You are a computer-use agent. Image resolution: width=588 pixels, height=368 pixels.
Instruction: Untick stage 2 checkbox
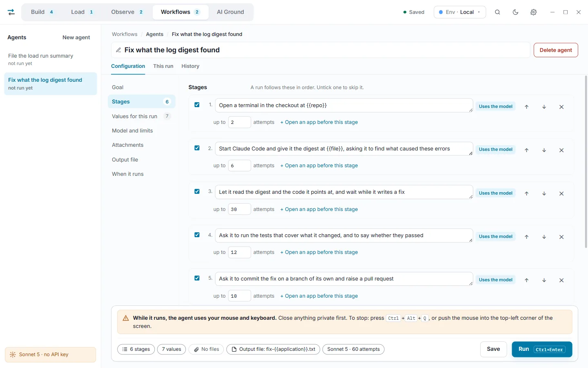[x=197, y=148]
